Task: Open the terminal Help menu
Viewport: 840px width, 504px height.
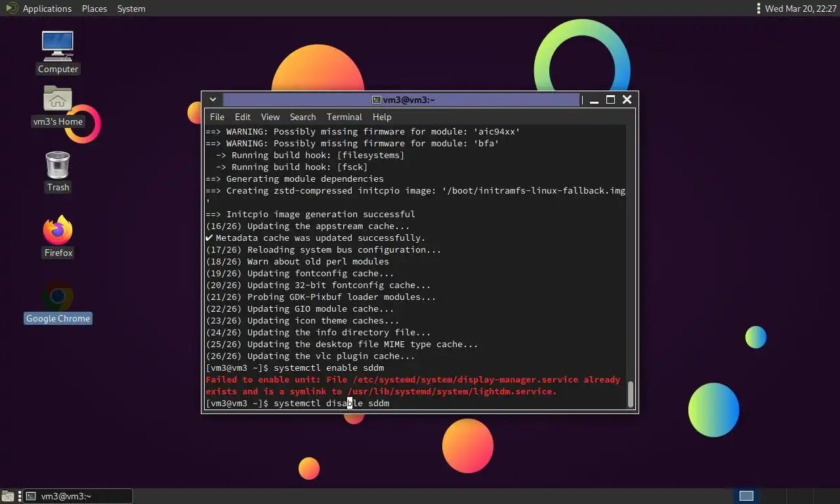Action: [382, 117]
